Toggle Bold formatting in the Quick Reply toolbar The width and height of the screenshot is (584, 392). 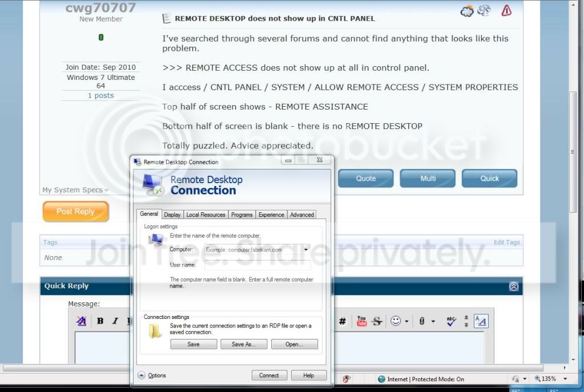[100, 321]
